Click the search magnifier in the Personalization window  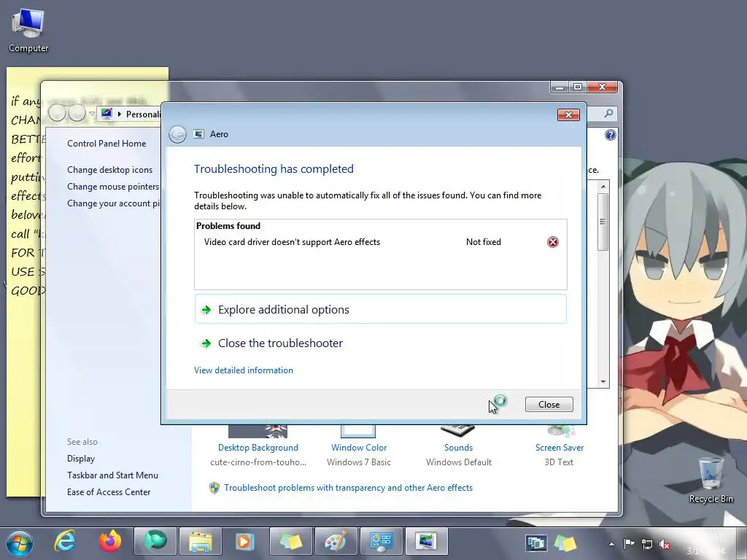608,113
